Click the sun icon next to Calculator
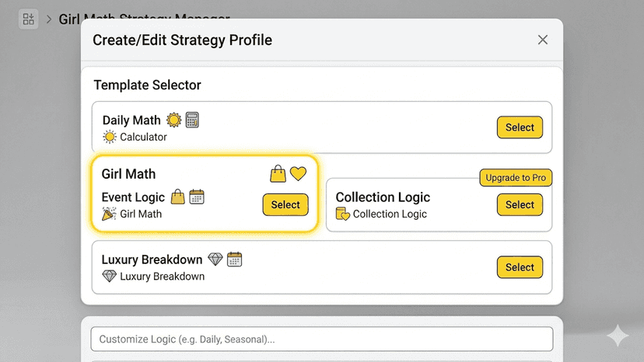The width and height of the screenshot is (644, 362). pyautogui.click(x=109, y=137)
